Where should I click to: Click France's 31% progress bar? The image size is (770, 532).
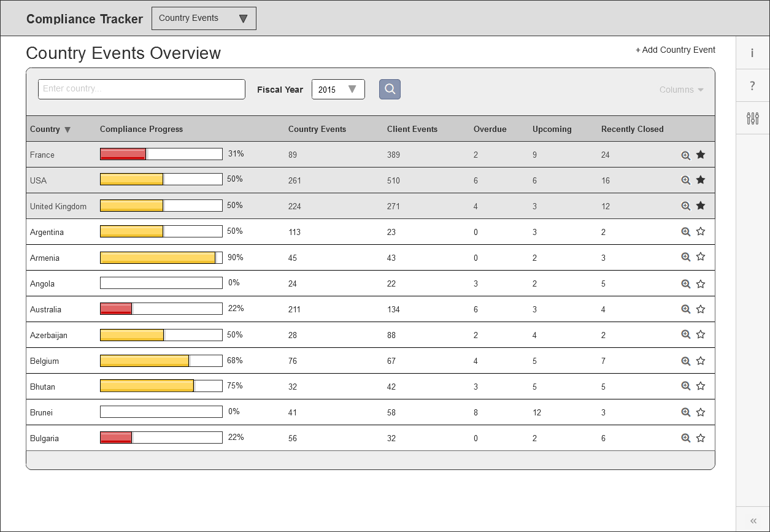tap(161, 154)
